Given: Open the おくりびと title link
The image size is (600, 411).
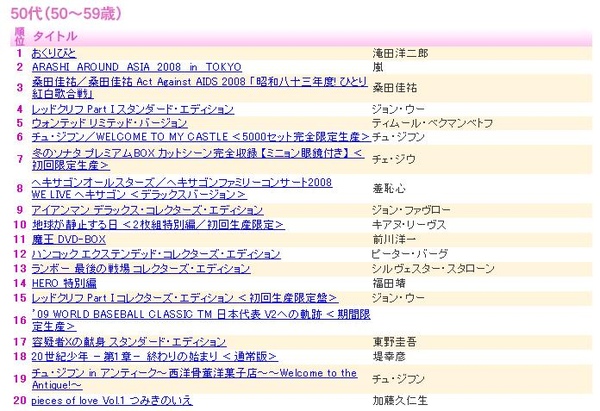Looking at the screenshot, I should click(54, 53).
